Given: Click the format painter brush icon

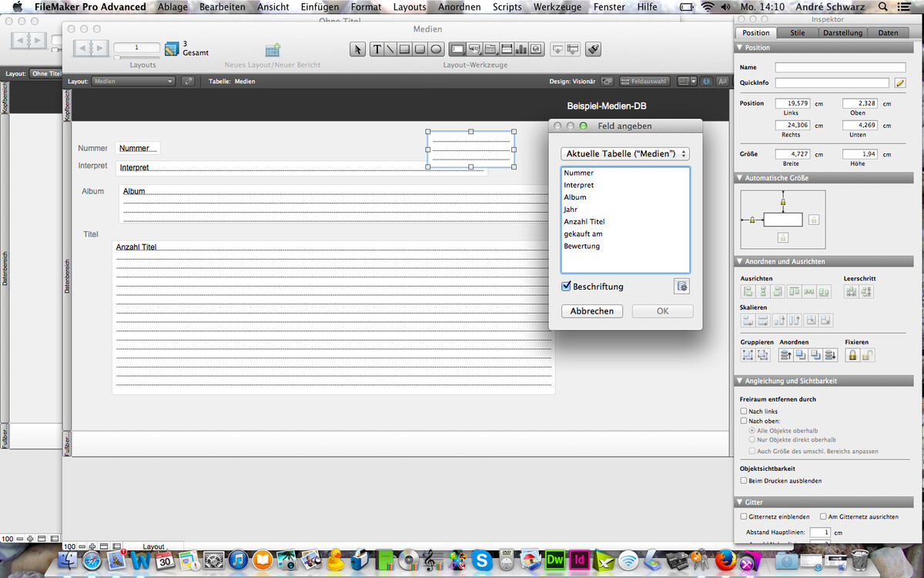Looking at the screenshot, I should pos(593,49).
